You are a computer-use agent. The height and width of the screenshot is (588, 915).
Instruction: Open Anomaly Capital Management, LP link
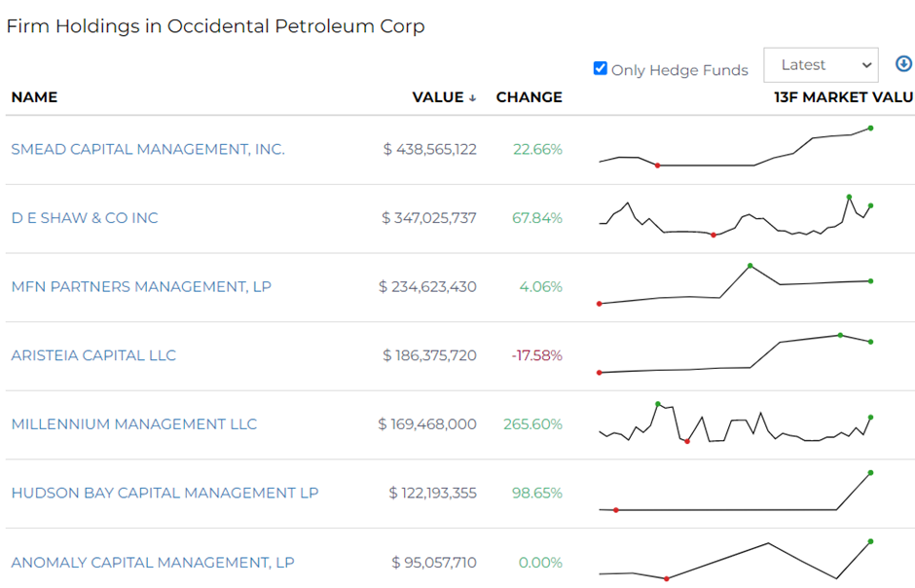153,563
